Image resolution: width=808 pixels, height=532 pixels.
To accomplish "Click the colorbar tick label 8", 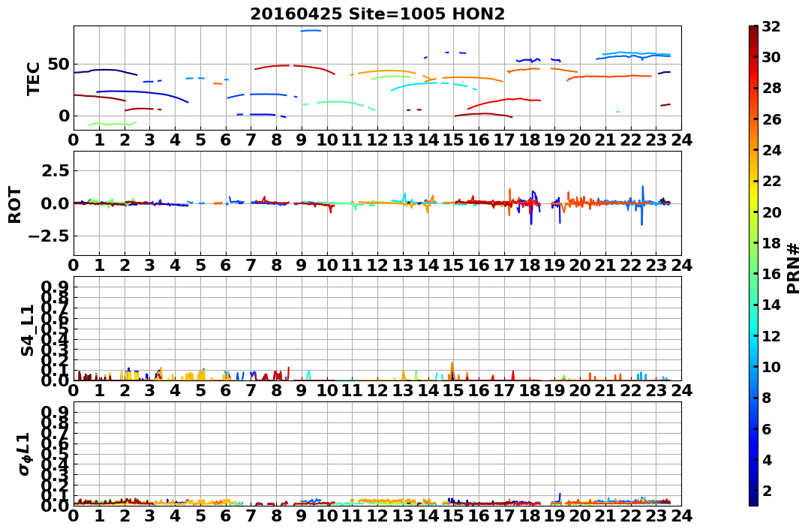I will 767,398.
